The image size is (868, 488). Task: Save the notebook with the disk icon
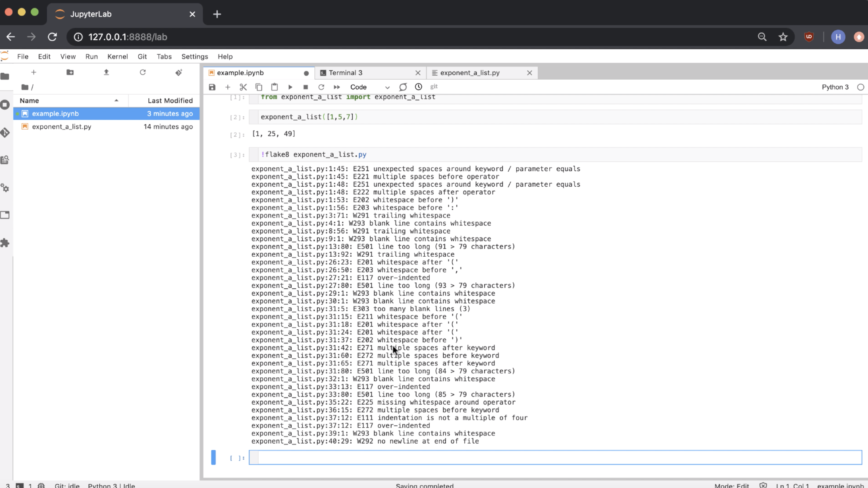pos(212,87)
